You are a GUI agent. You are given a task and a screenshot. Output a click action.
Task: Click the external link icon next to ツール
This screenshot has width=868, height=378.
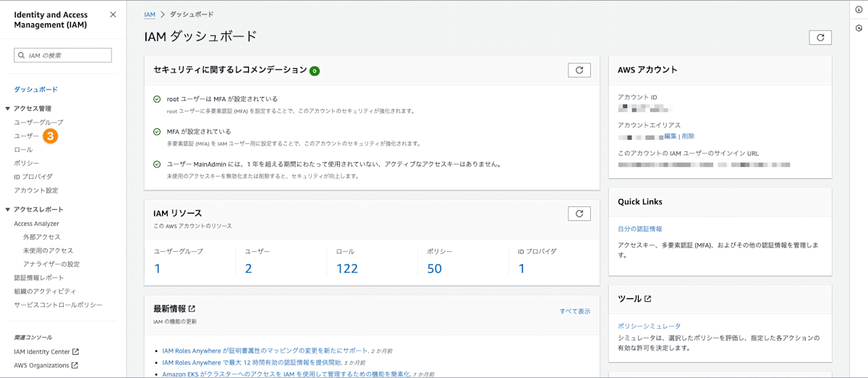tap(647, 298)
